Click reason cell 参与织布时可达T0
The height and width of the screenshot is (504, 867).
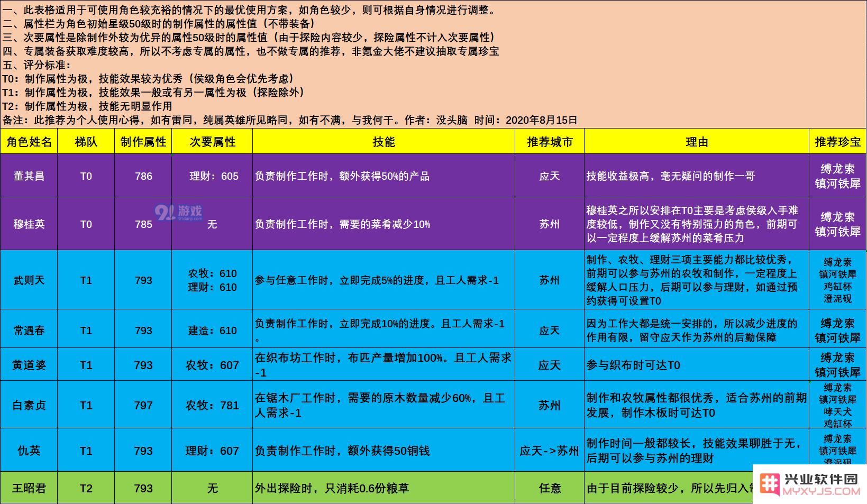tap(697, 365)
